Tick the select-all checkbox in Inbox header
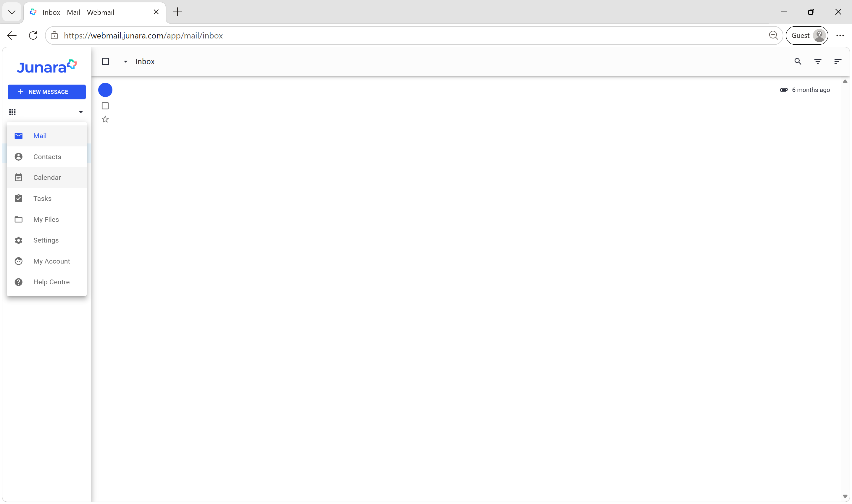 (x=106, y=62)
